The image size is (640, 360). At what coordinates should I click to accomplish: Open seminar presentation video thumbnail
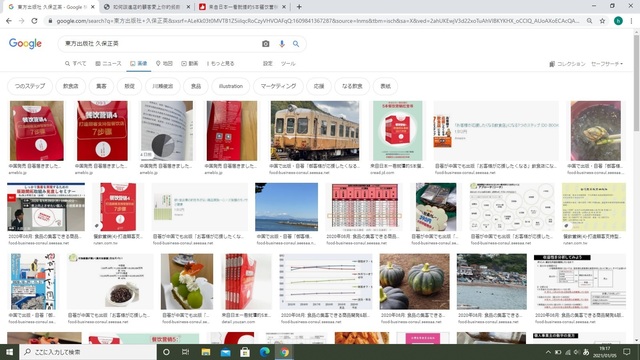(46, 207)
